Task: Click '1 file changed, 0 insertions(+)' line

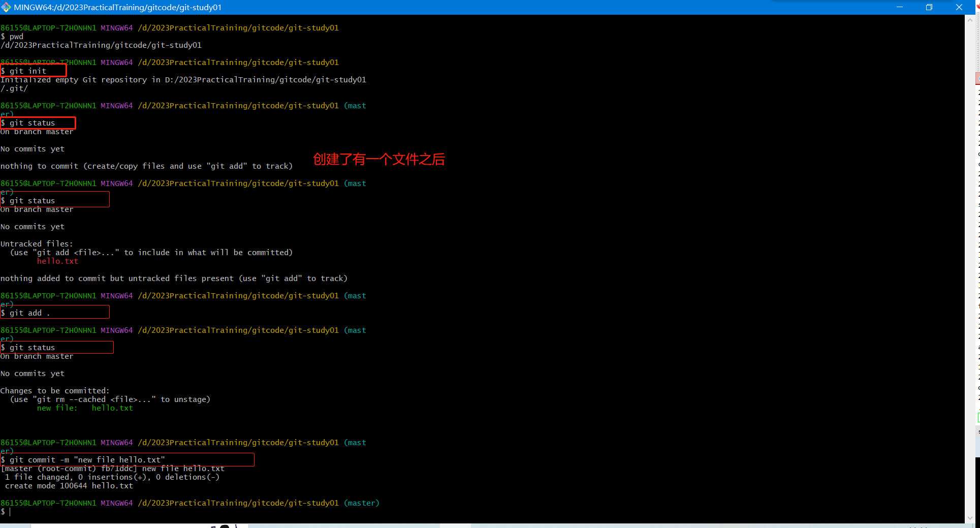Action: pyautogui.click(x=112, y=477)
